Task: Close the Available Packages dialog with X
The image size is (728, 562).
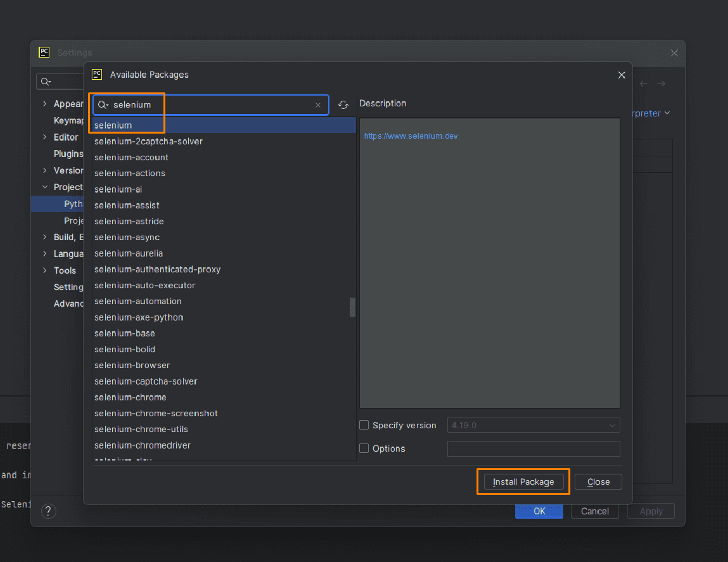Action: (x=621, y=75)
